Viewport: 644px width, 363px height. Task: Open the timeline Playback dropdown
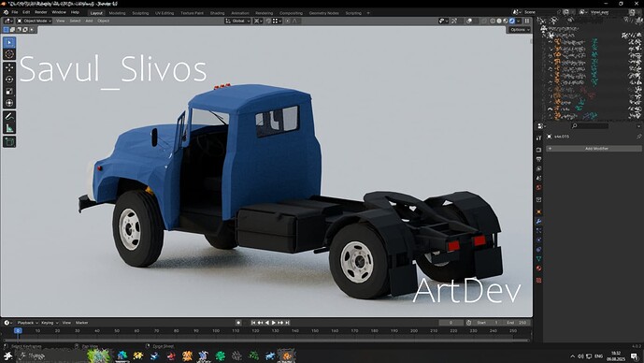pyautogui.click(x=27, y=323)
